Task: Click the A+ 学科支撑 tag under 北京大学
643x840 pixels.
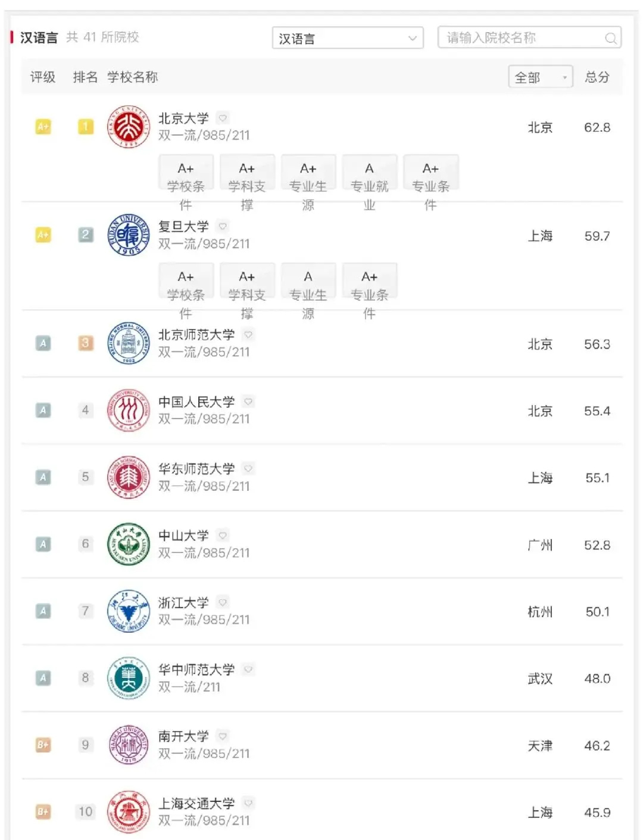Action: 246,173
